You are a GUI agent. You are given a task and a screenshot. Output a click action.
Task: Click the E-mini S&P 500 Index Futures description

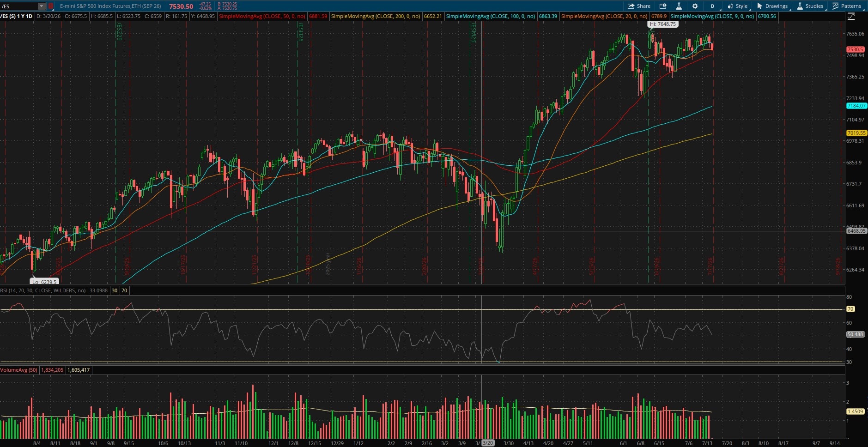coord(110,6)
